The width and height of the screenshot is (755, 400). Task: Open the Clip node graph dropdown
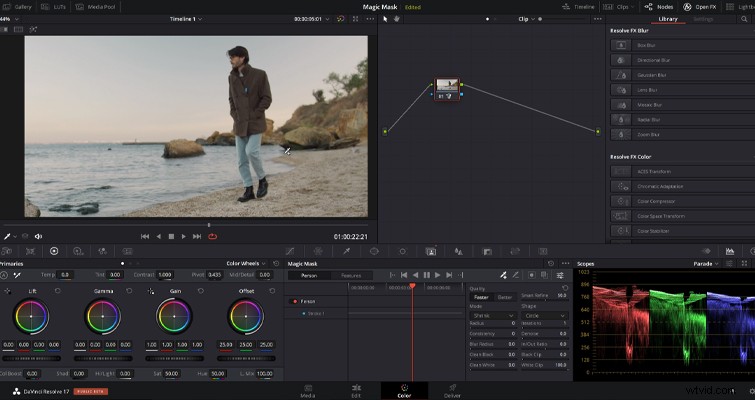pyautogui.click(x=526, y=19)
